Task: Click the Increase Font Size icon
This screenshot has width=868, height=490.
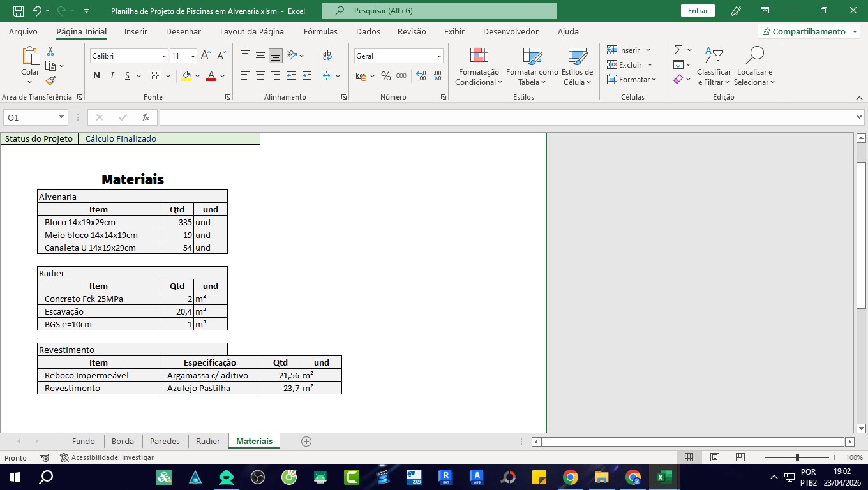Action: (206, 56)
